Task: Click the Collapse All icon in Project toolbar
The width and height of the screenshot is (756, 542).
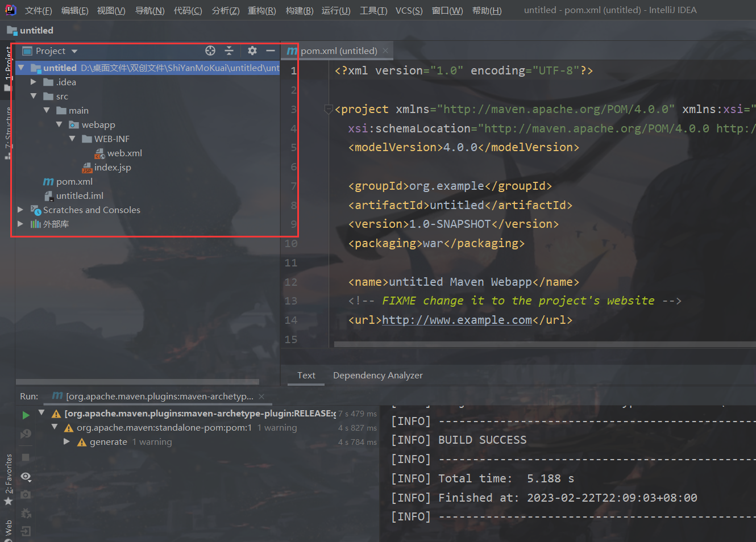Action: coord(229,51)
